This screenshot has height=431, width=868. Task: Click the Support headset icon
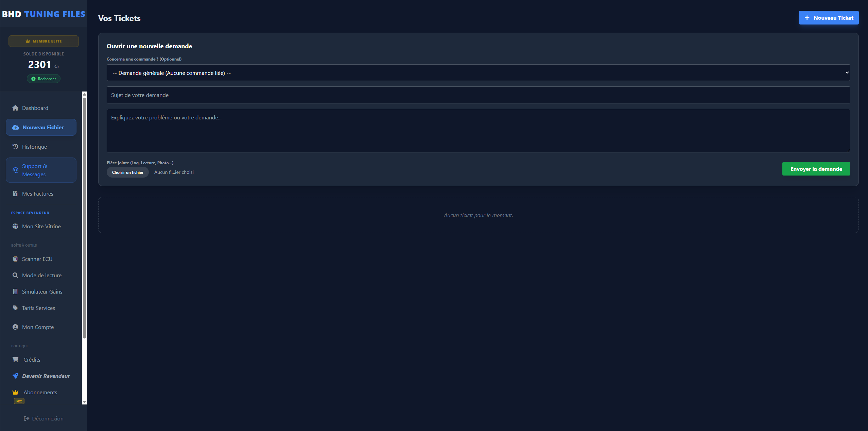coord(16,170)
